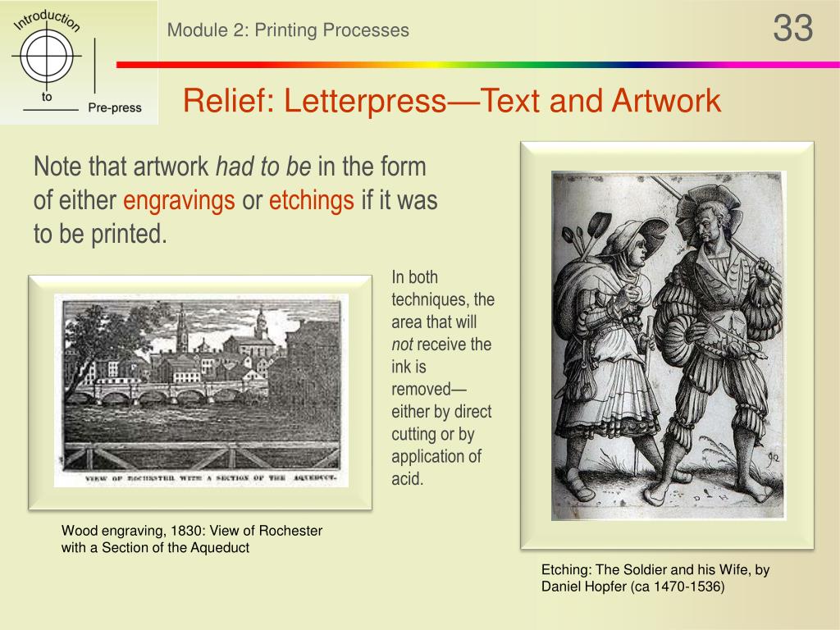
Task: Open the View of Rochester wood engraving image
Action: 202,390
